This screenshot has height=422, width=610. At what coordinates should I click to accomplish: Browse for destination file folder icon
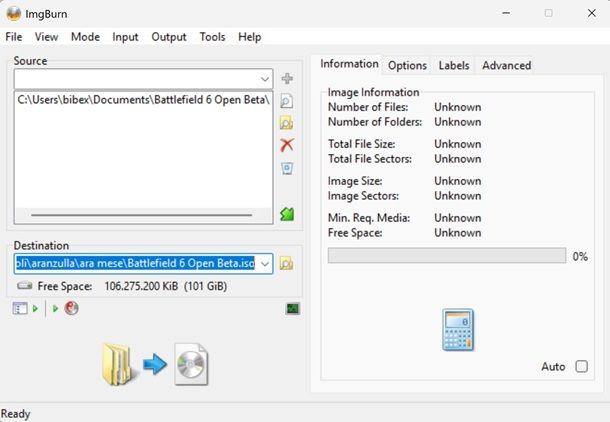287,264
